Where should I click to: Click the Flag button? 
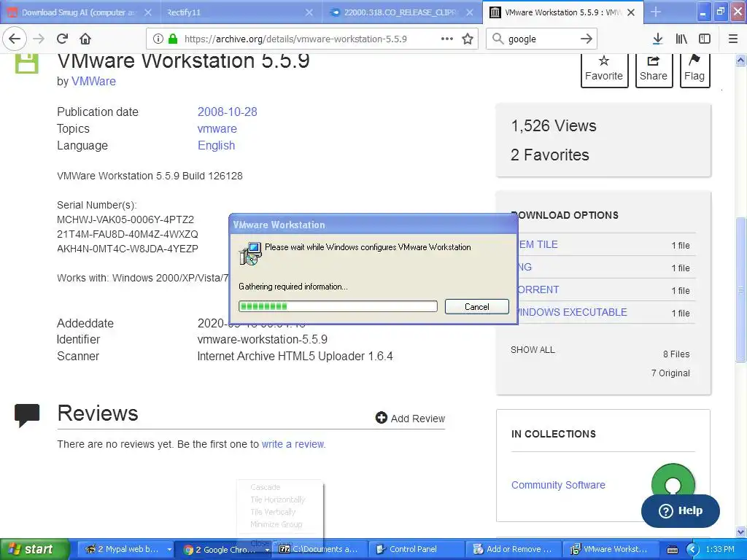pyautogui.click(x=694, y=69)
